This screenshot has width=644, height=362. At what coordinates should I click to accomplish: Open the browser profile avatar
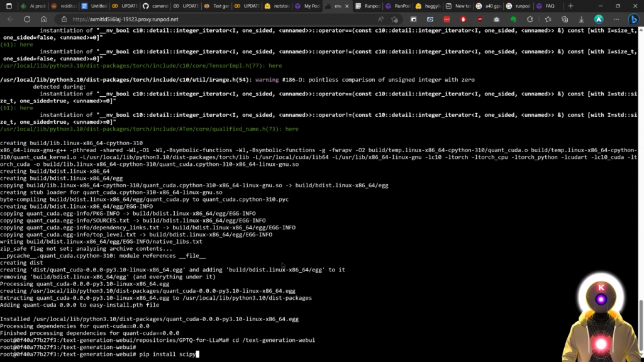coord(599,19)
